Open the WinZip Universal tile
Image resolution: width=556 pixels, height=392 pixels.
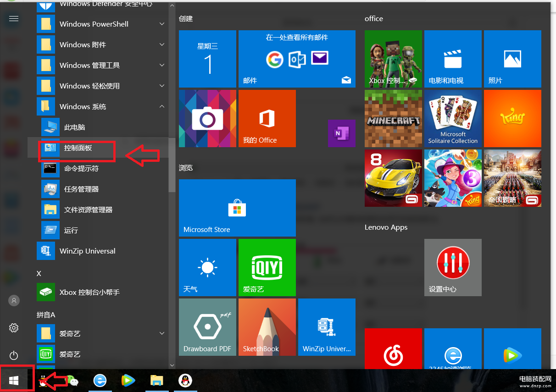click(327, 327)
